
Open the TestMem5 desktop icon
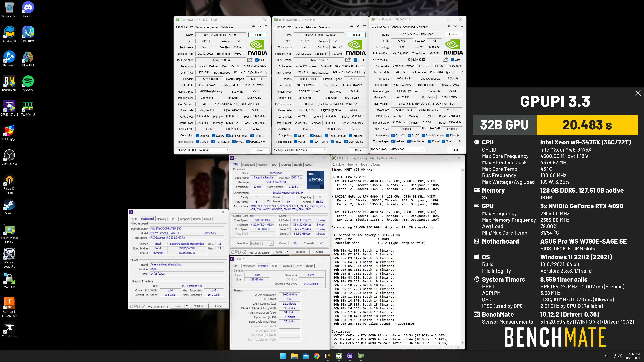click(28, 108)
